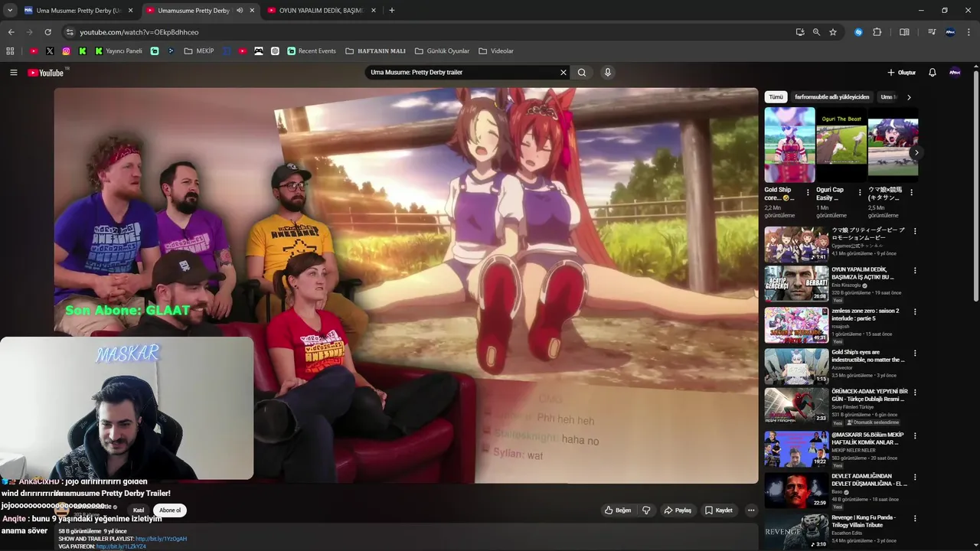This screenshot has height=551, width=980.
Task: Open the Gold Ship core short thumbnail
Action: (789, 145)
